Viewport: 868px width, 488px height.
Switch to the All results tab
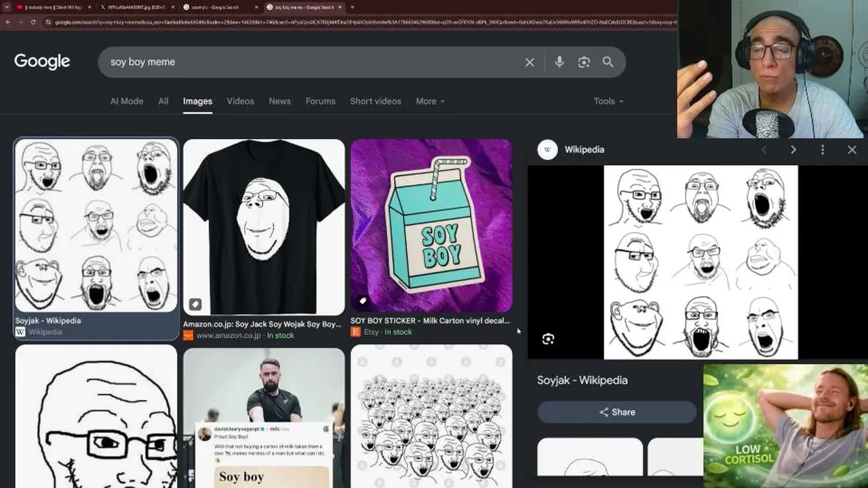(x=163, y=101)
